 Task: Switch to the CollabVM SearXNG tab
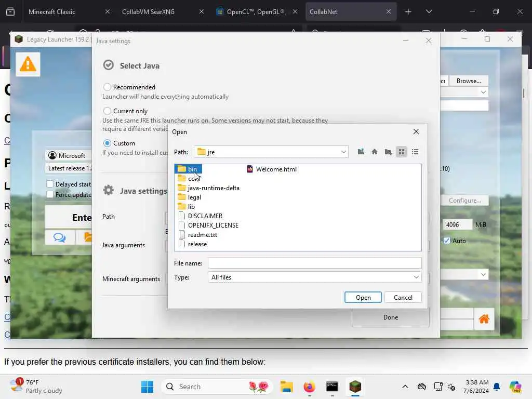tap(162, 11)
